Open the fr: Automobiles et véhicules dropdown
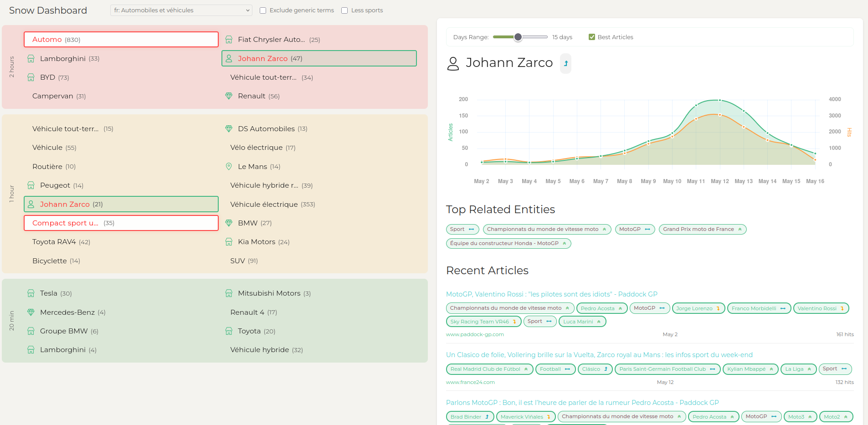The image size is (868, 425). tap(181, 10)
